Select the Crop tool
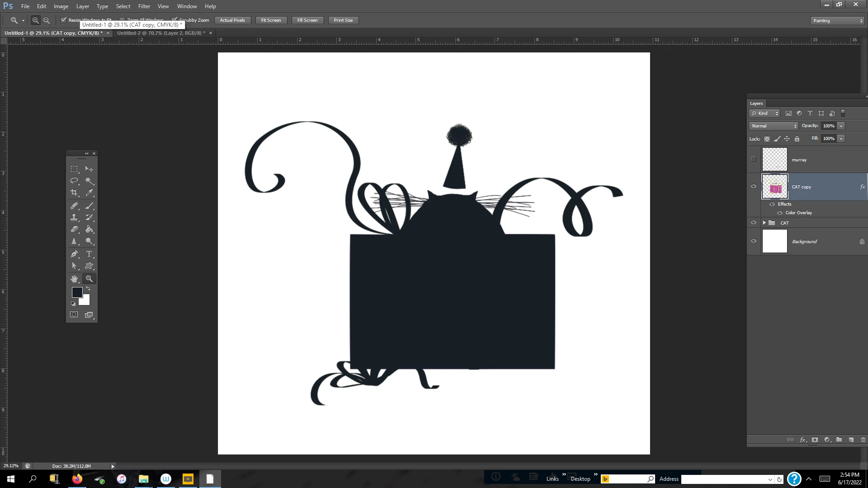Image resolution: width=868 pixels, height=488 pixels. pyautogui.click(x=74, y=192)
